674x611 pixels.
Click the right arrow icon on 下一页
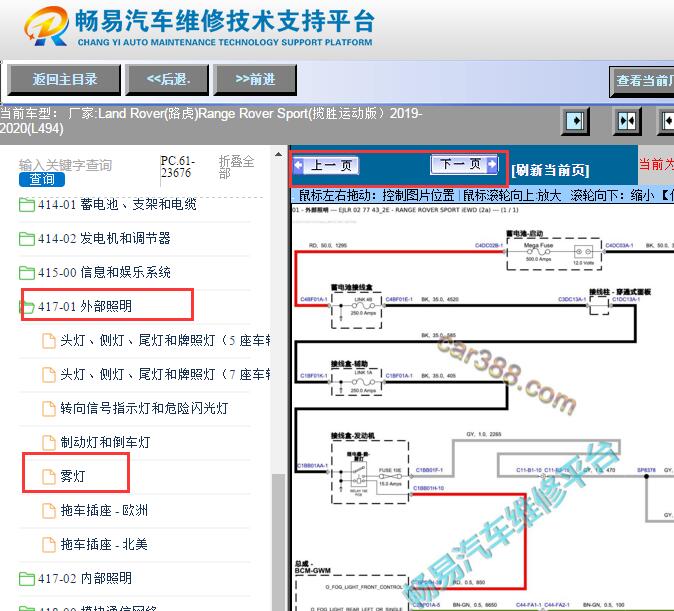click(x=492, y=164)
